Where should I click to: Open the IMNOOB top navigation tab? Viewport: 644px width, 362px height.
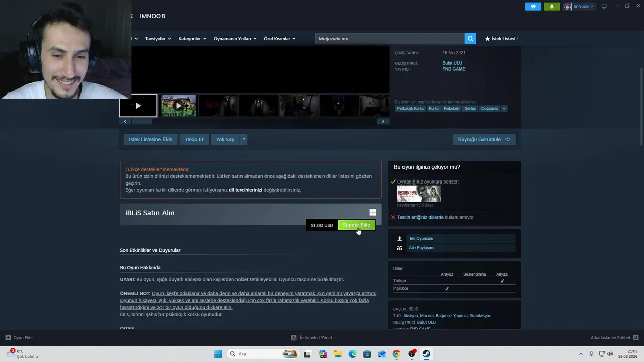pos(152,16)
